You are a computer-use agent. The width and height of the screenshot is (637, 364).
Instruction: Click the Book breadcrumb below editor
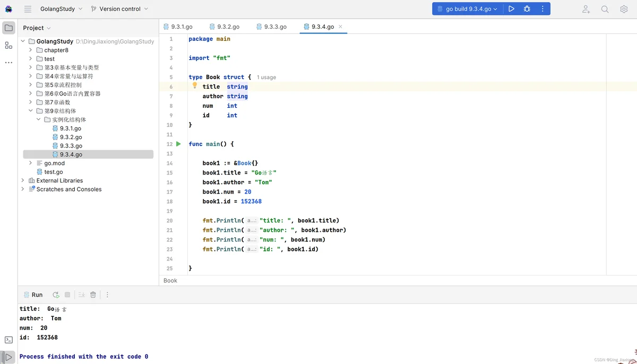(x=170, y=281)
